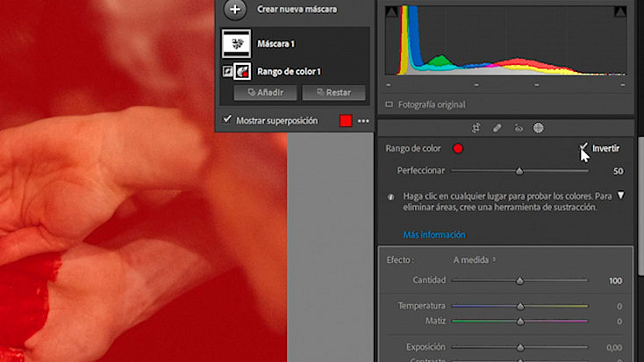This screenshot has width=644, height=362.
Task: Click the red Rango de color sample swatch
Action: pos(458,149)
